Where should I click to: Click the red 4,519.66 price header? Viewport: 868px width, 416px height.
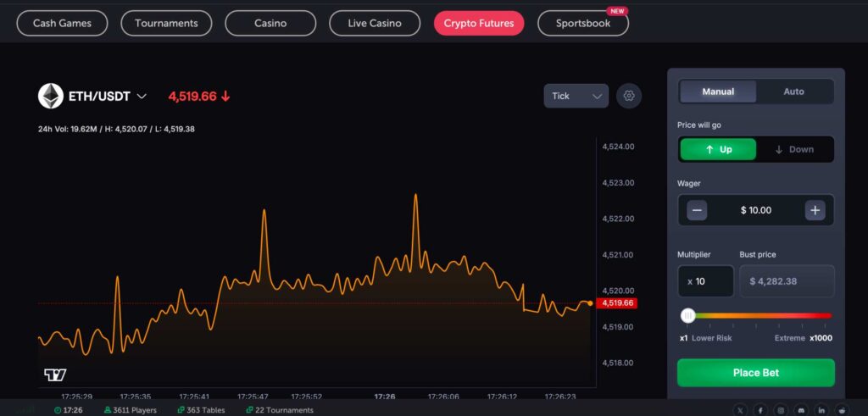click(199, 97)
